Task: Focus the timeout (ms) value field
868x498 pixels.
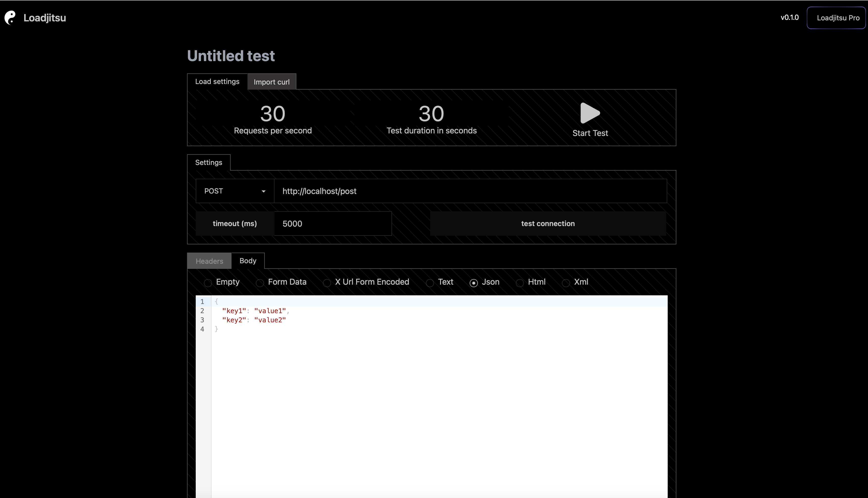Action: point(332,224)
